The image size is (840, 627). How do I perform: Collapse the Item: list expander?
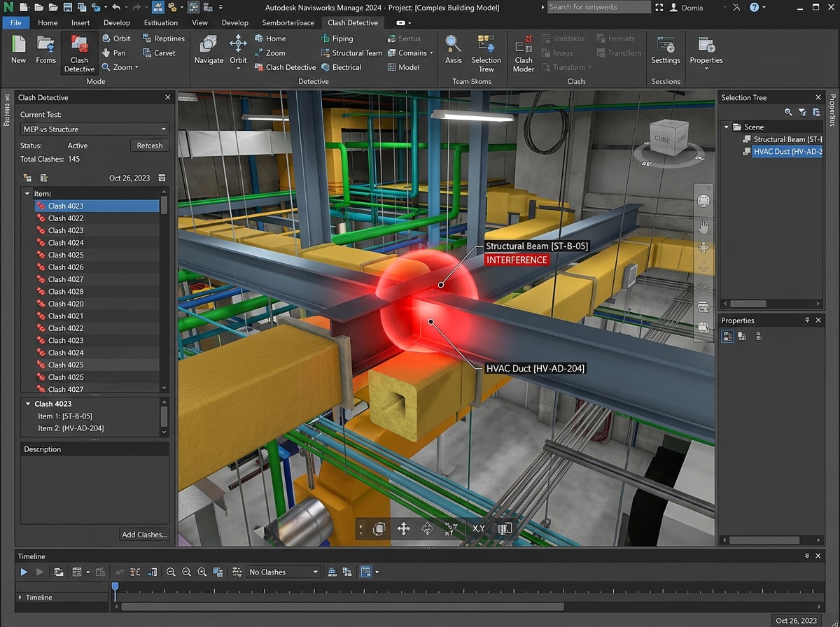tap(27, 193)
